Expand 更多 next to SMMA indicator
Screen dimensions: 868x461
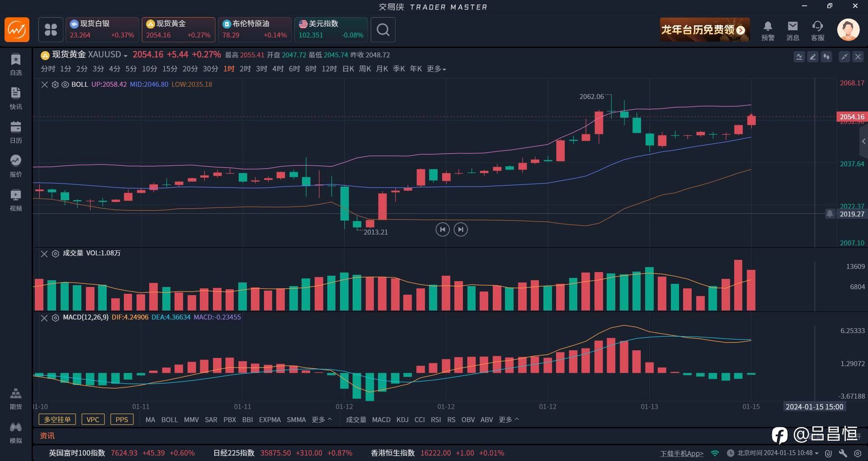(321, 419)
